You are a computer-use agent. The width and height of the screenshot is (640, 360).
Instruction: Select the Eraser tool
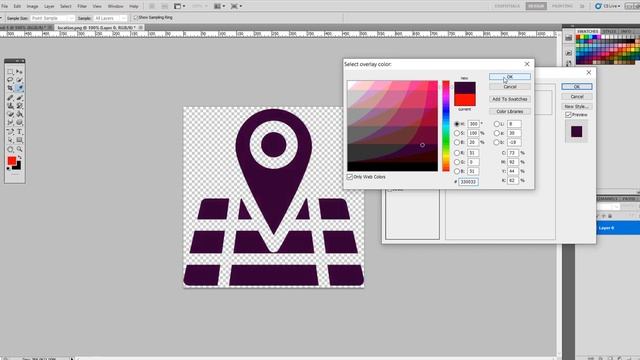pos(10,114)
